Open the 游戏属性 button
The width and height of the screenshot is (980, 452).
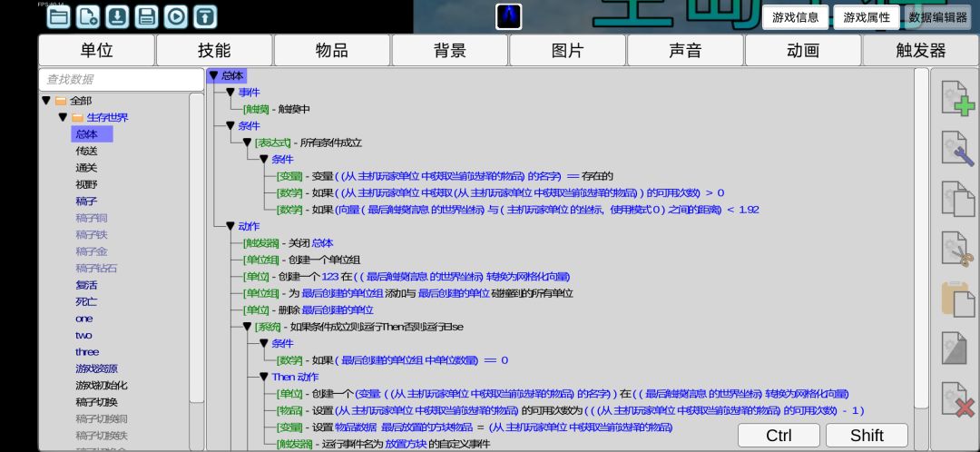click(867, 17)
